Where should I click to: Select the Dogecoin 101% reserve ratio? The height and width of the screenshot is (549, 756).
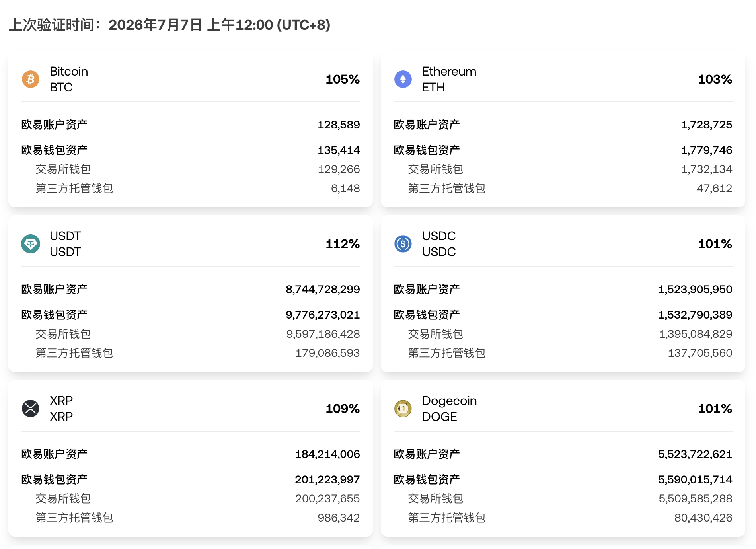coord(715,409)
